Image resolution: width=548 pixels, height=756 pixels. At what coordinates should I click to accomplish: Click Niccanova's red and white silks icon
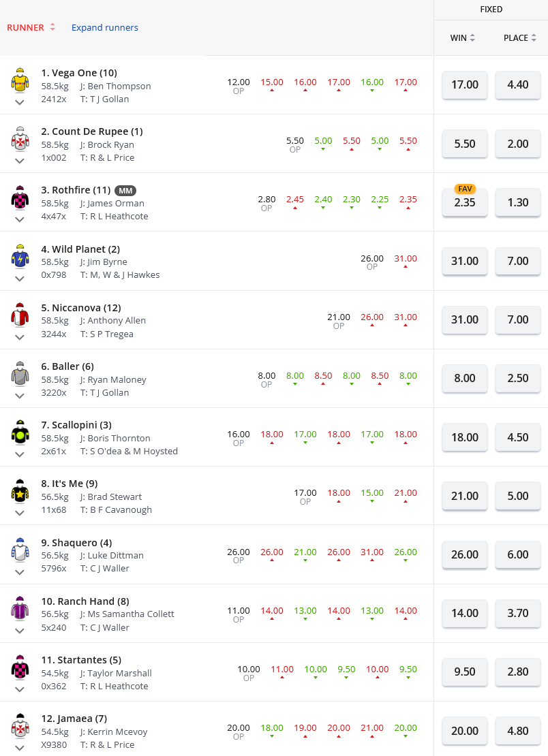20,315
